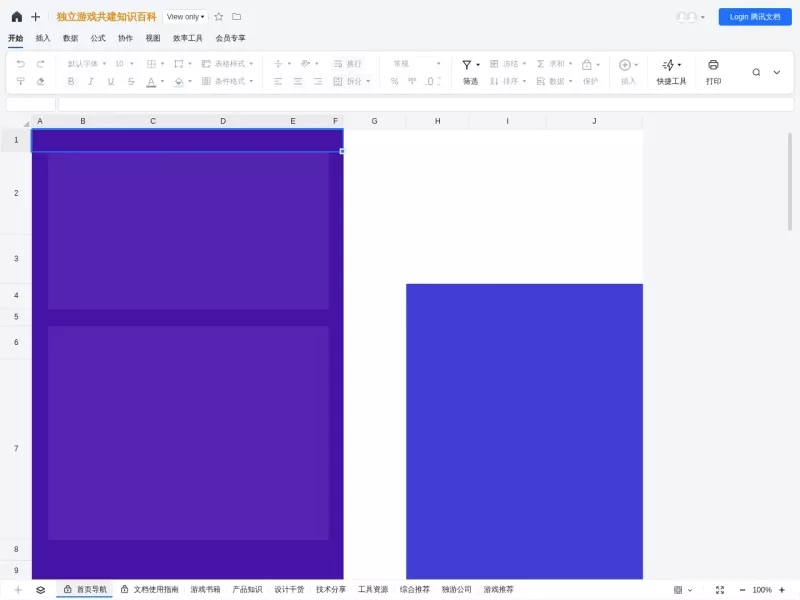Open the sheet list layers icon

(x=41, y=590)
